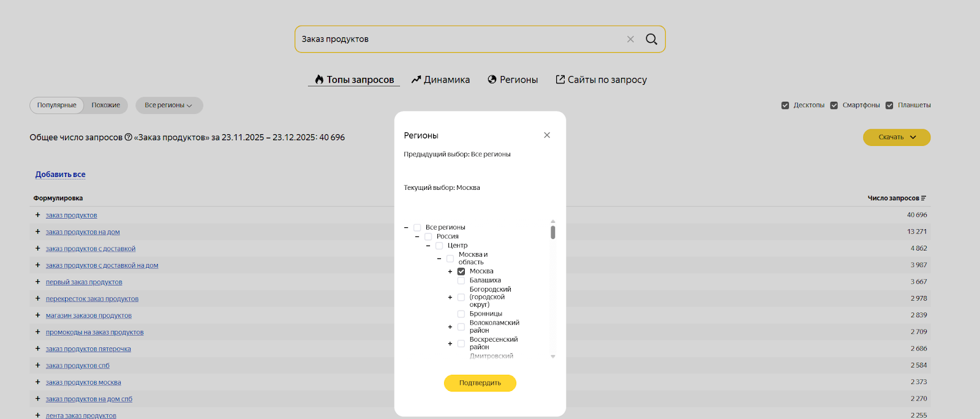
Task: Open the Все регионы dropdown
Action: click(x=168, y=105)
